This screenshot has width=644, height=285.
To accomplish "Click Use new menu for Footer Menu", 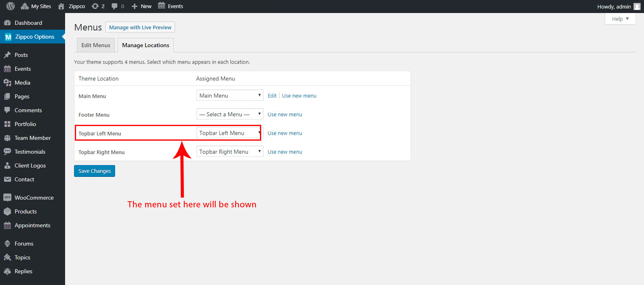I will (x=285, y=114).
